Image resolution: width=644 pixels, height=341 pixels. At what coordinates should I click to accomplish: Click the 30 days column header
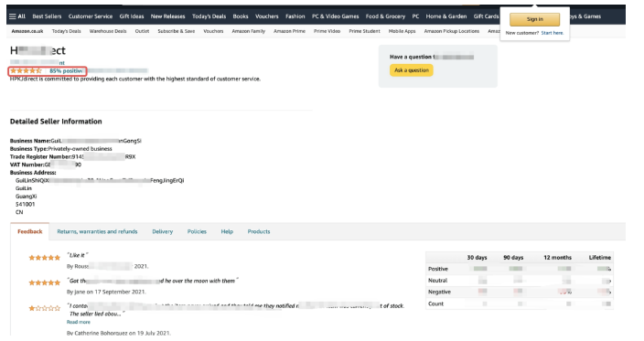[x=477, y=258]
